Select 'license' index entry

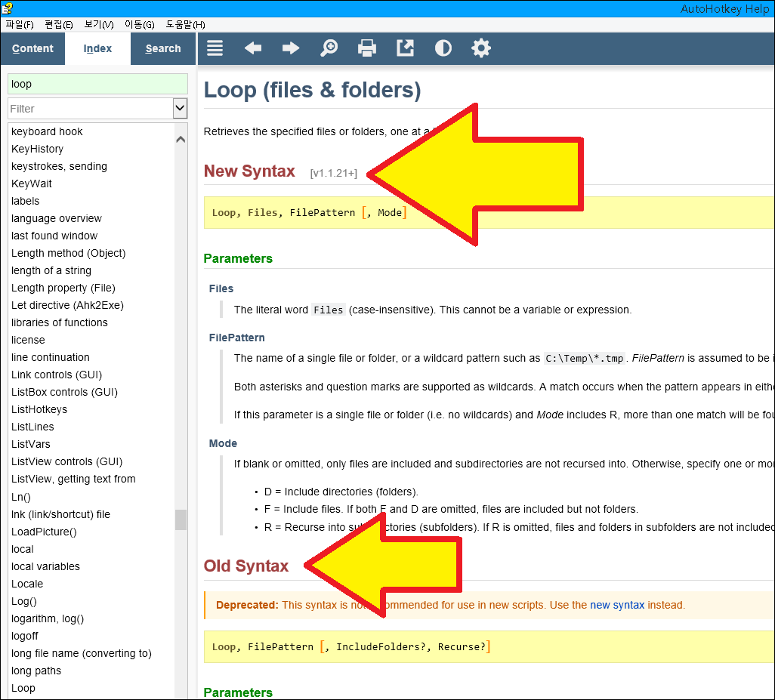(28, 340)
